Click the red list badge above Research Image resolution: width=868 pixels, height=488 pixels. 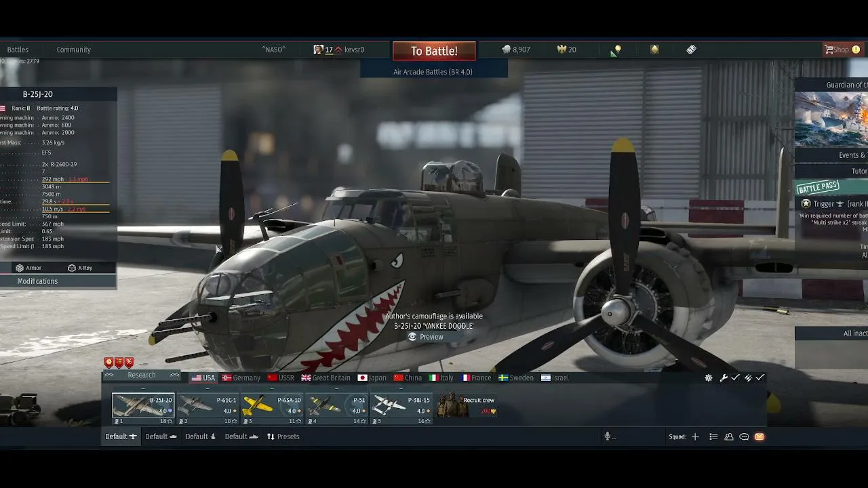[x=119, y=363]
